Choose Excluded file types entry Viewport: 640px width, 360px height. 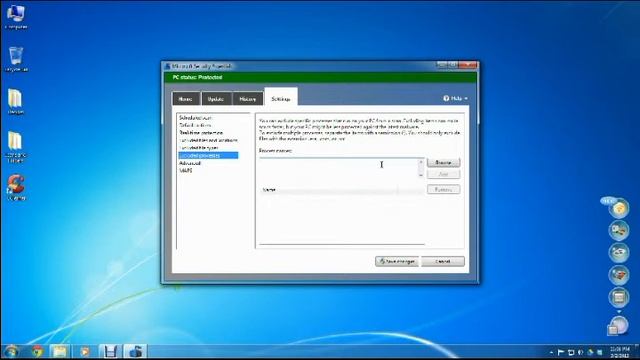(x=199, y=148)
